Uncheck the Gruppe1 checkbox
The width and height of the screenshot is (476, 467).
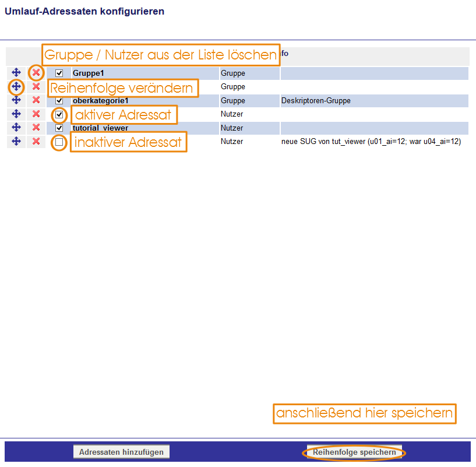[x=59, y=73]
